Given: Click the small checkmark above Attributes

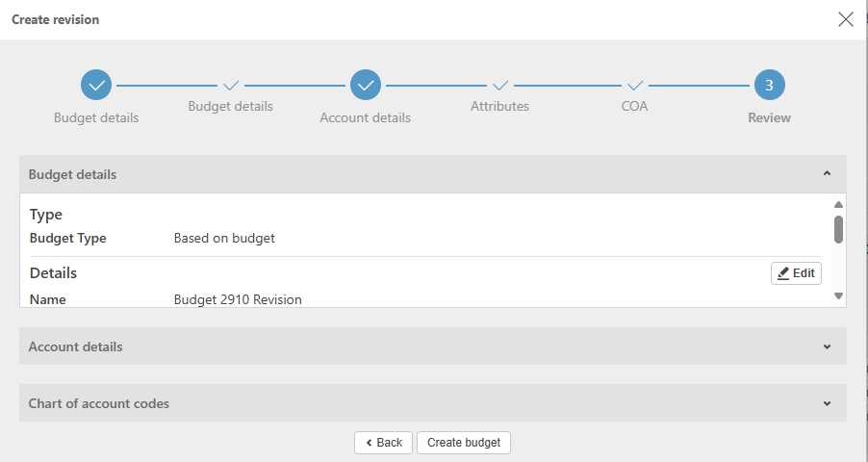Looking at the screenshot, I should (500, 86).
